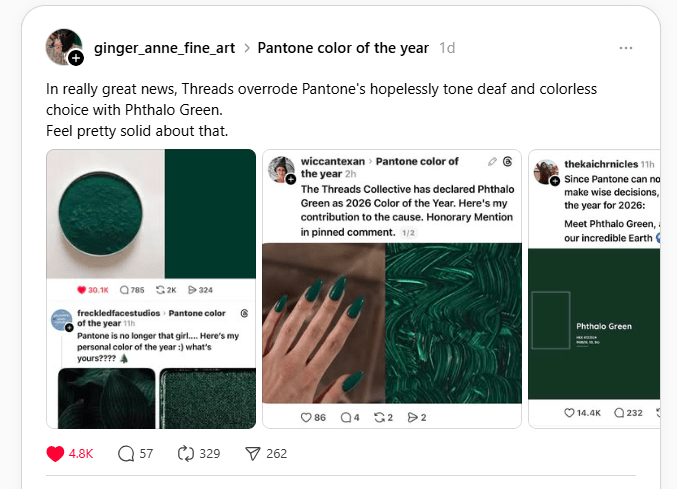Like the ginger_anne_fine_art post
The width and height of the screenshot is (677, 489).
(x=56, y=453)
